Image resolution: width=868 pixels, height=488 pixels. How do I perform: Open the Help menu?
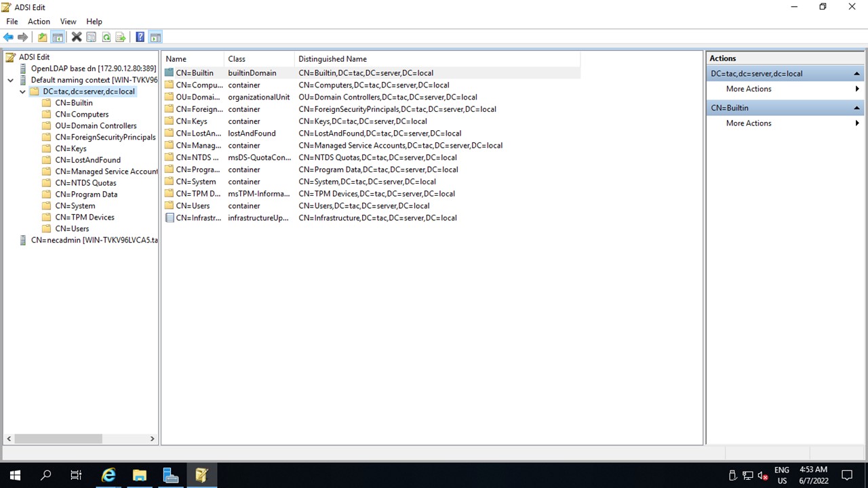click(94, 22)
